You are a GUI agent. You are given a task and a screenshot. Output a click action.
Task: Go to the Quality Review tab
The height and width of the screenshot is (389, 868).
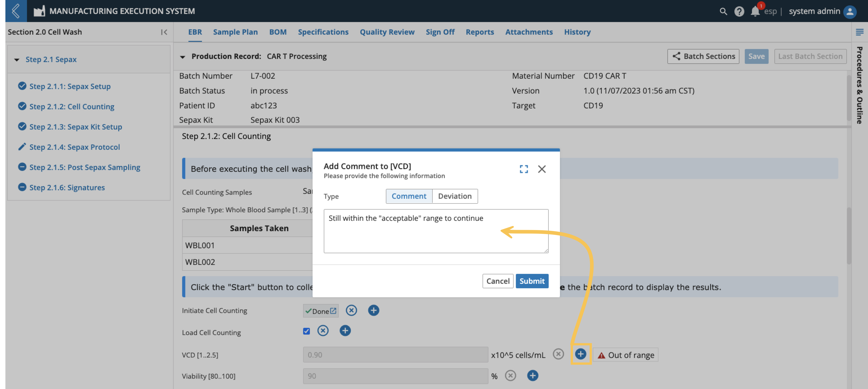[x=387, y=32]
